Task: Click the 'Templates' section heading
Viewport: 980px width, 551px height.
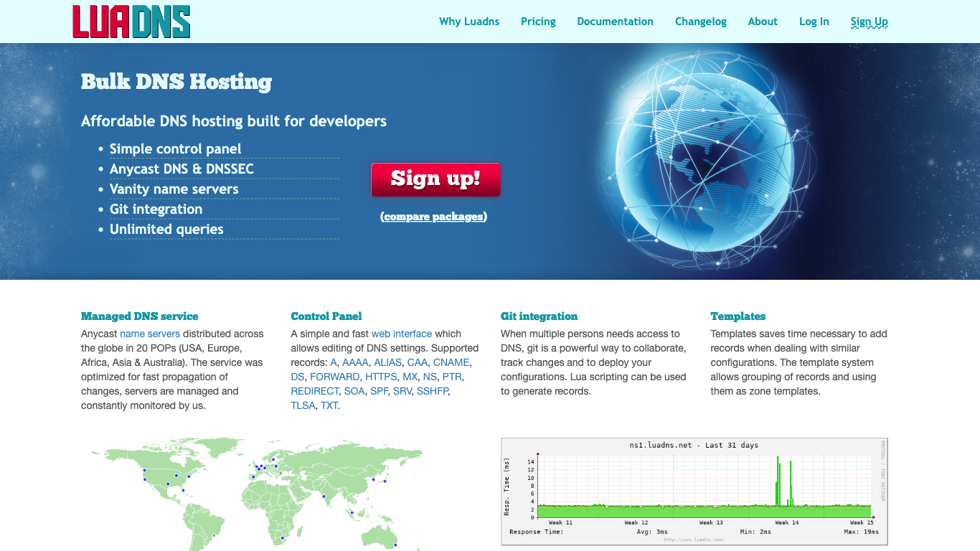Action: [738, 316]
